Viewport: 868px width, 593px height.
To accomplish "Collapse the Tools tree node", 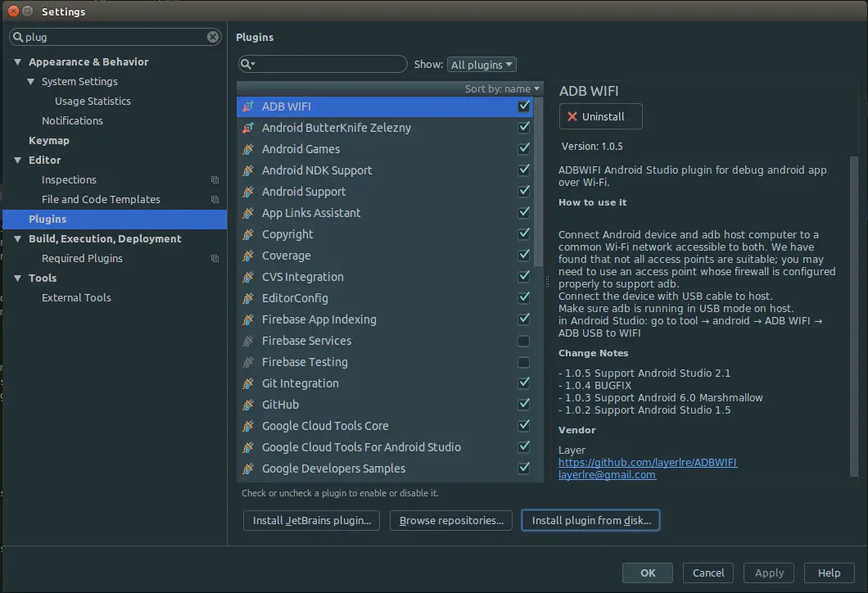I will pos(18,278).
